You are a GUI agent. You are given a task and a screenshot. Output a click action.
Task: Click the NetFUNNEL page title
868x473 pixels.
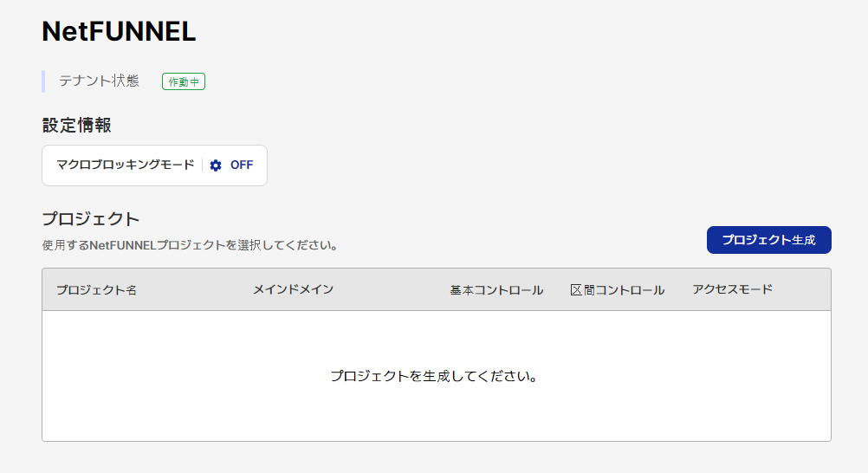(119, 31)
